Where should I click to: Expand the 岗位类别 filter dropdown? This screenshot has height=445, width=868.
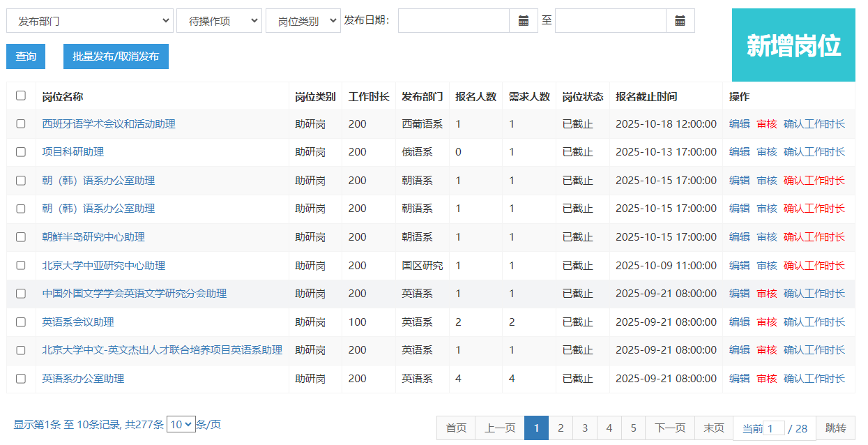303,21
